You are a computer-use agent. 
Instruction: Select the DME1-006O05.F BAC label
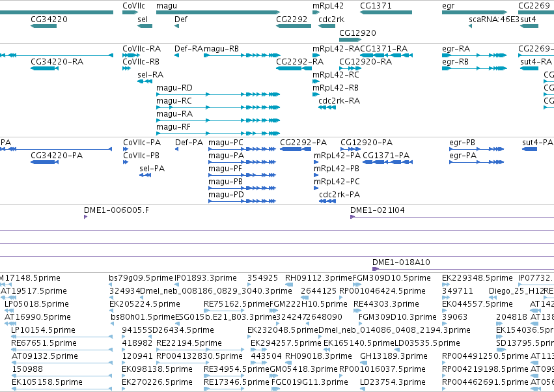pos(117,210)
